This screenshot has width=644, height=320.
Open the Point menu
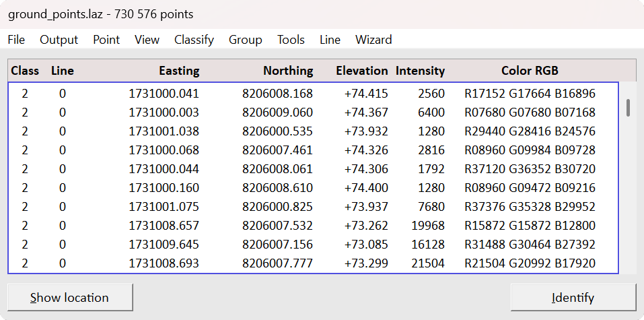click(106, 40)
